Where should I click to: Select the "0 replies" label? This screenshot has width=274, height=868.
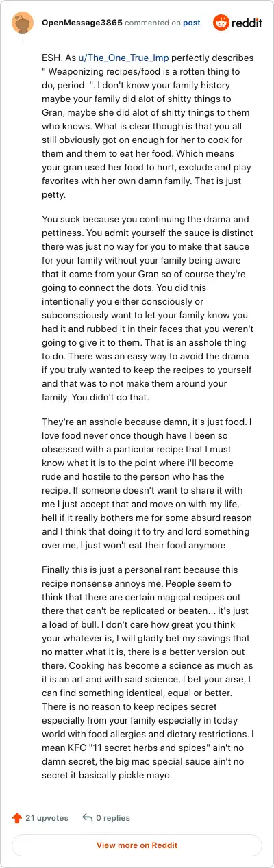[113, 818]
